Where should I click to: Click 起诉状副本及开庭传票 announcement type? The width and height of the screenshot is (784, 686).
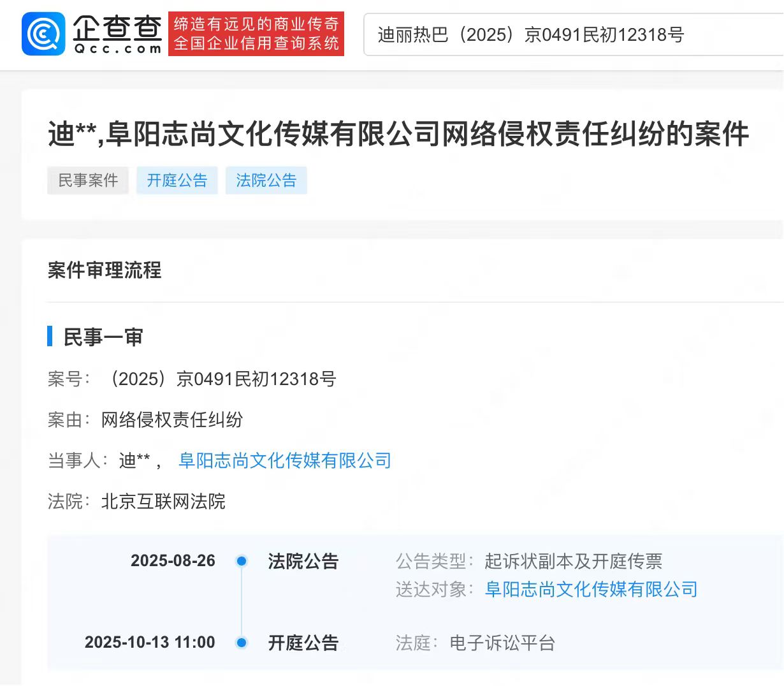tap(574, 561)
